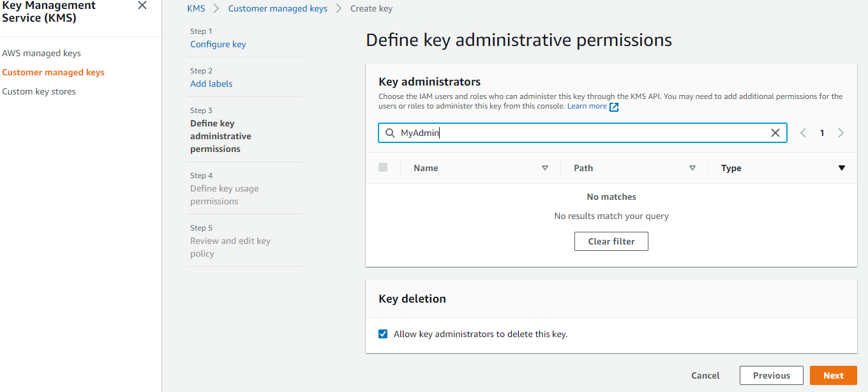Return to Step 1 Configure key
This screenshot has width=868, height=392.
click(x=218, y=44)
